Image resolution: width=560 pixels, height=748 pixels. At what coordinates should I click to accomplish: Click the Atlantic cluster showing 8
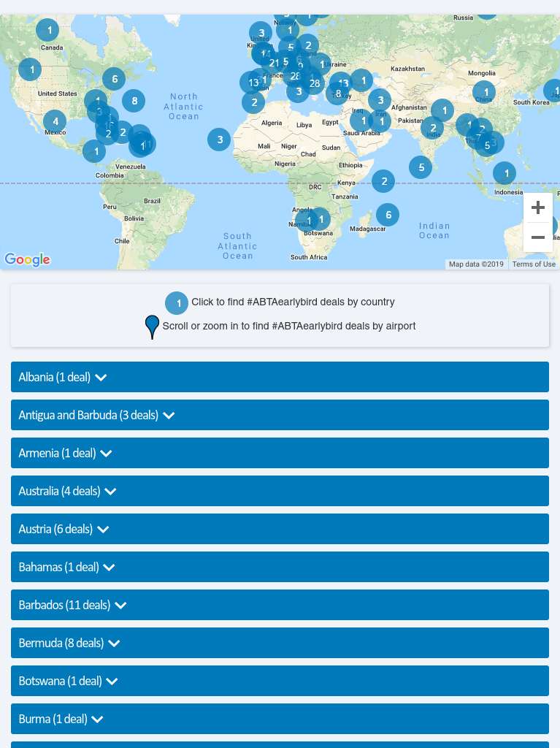pos(134,101)
